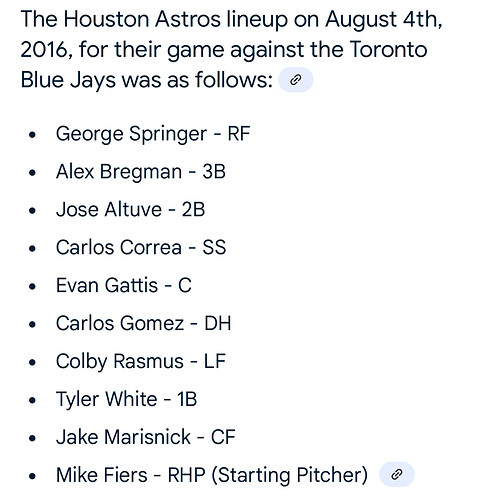The image size is (493, 500).
Task: Select the Jose Altuve - 2B entry
Action: [x=130, y=210]
